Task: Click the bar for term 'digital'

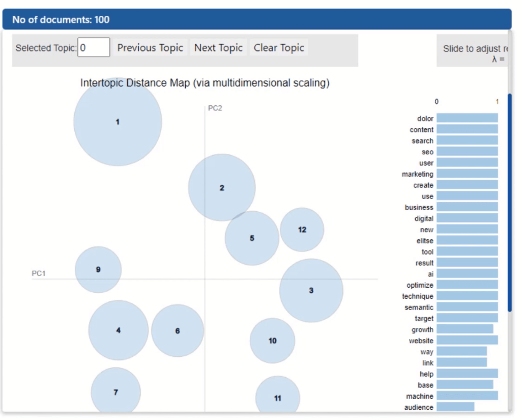Action: [x=467, y=218]
